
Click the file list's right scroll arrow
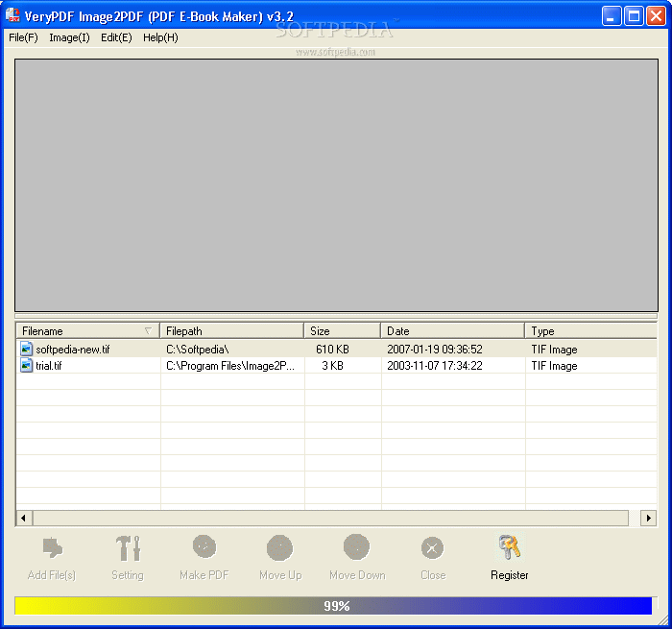648,518
